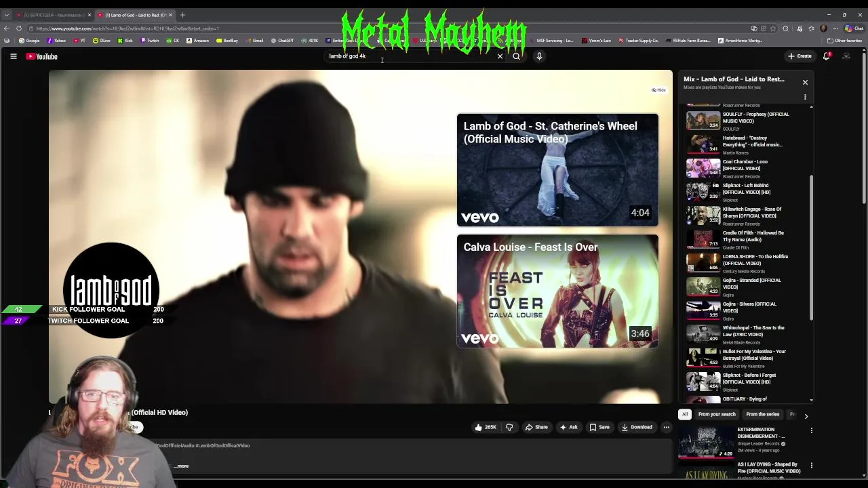Click the magnifier search button
The width and height of the screenshot is (868, 488).
coord(516,56)
